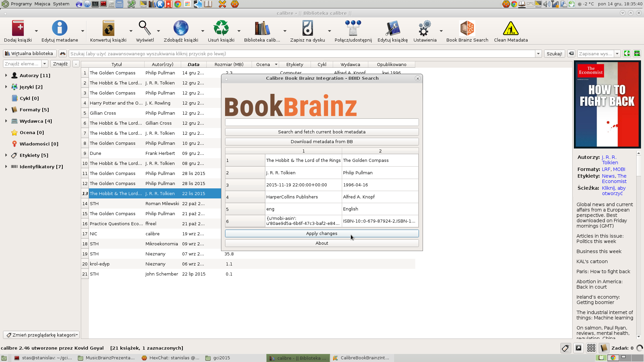The width and height of the screenshot is (644, 362).
Task: Open the Programy menu in the top panel
Action: (x=21, y=4)
